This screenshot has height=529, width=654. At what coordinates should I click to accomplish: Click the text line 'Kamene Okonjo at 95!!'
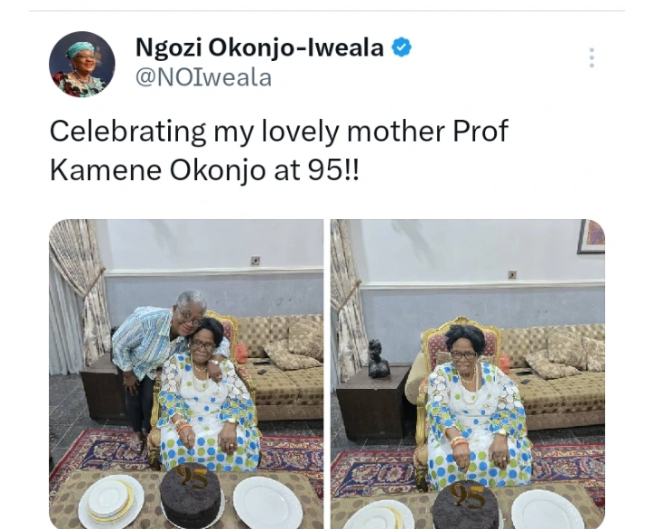(204, 170)
